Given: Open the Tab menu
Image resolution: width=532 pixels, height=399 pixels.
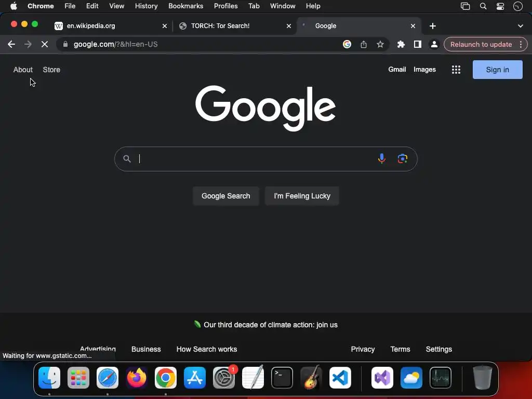Looking at the screenshot, I should pyautogui.click(x=254, y=6).
